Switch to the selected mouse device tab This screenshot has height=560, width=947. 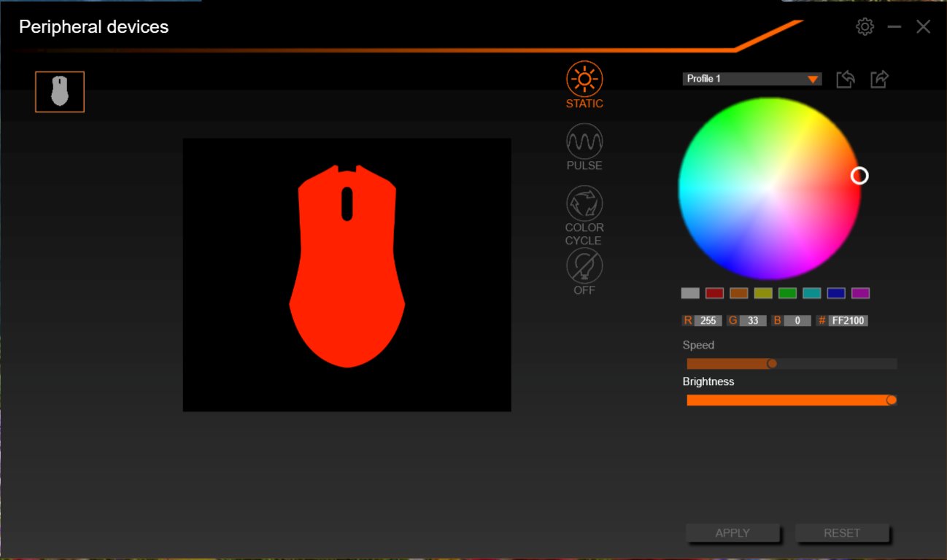coord(59,91)
